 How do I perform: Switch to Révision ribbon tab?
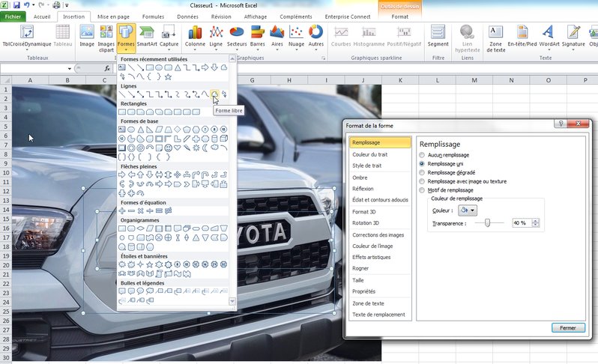click(x=221, y=16)
